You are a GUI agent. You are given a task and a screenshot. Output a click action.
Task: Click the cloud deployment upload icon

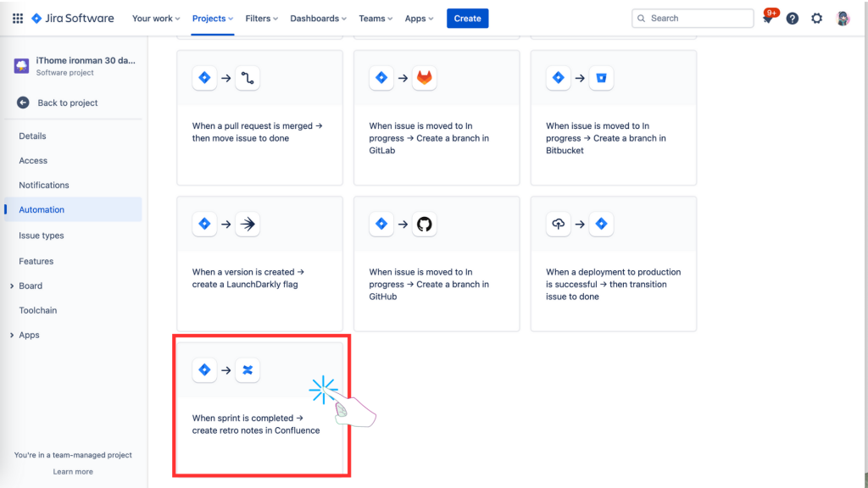click(558, 224)
